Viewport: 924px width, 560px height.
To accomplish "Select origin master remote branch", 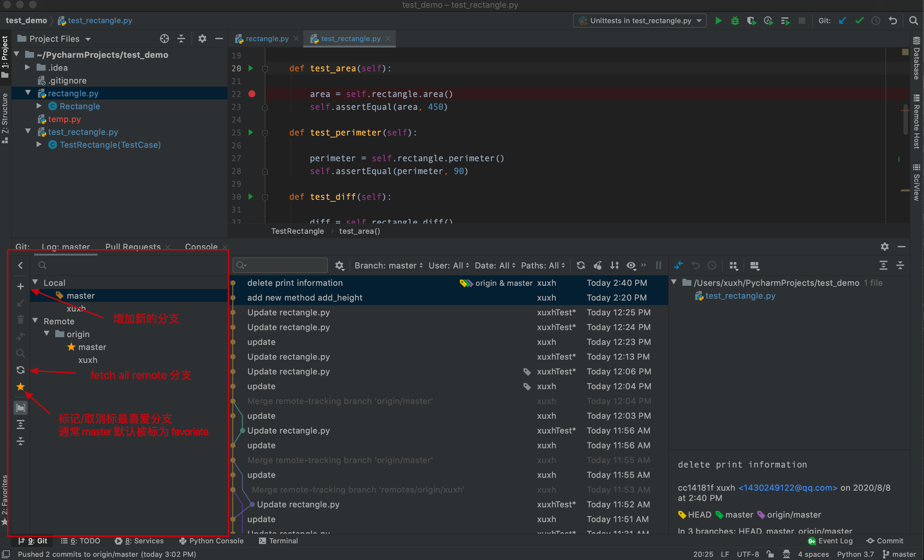I will tap(92, 347).
